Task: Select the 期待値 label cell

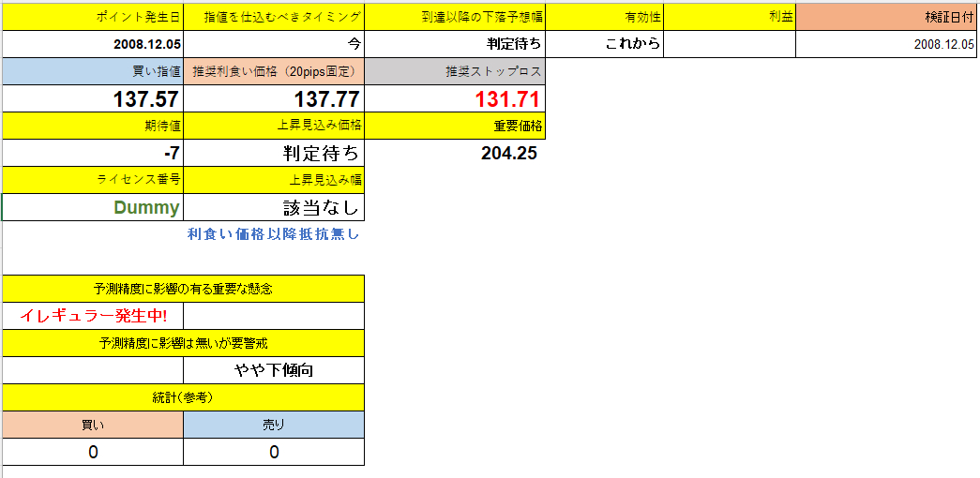Action: click(93, 126)
